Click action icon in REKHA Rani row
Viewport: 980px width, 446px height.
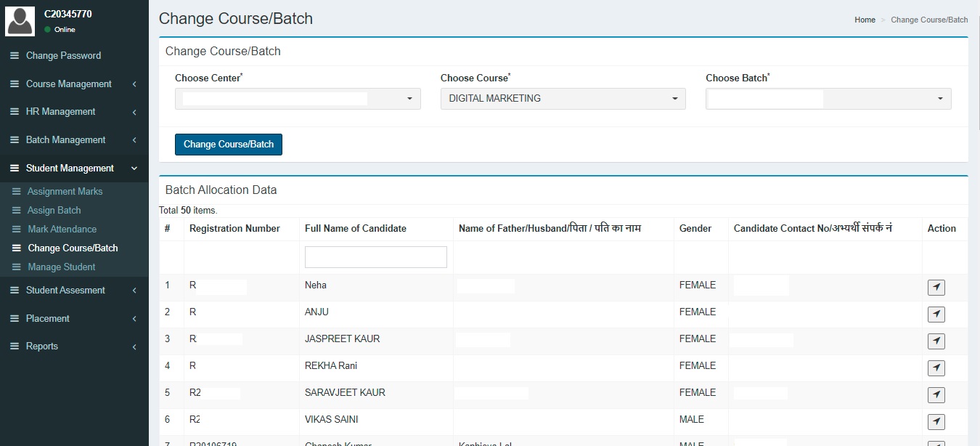pyautogui.click(x=936, y=368)
